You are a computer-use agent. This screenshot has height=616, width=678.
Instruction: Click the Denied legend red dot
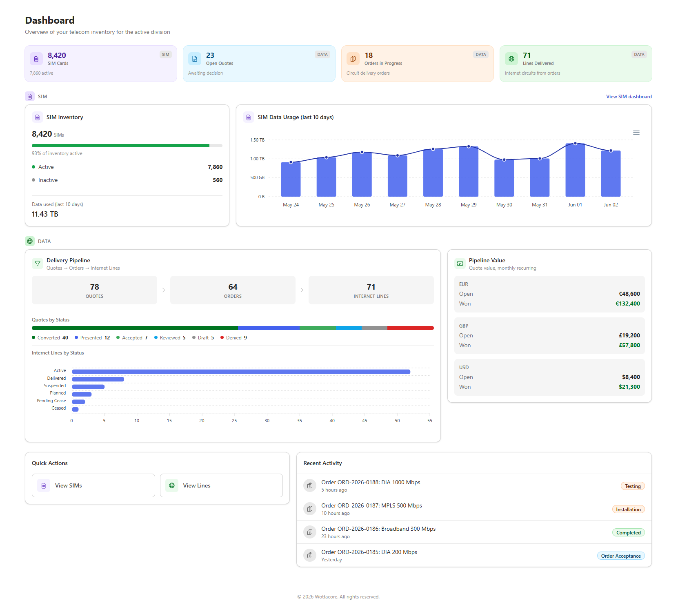222,337
